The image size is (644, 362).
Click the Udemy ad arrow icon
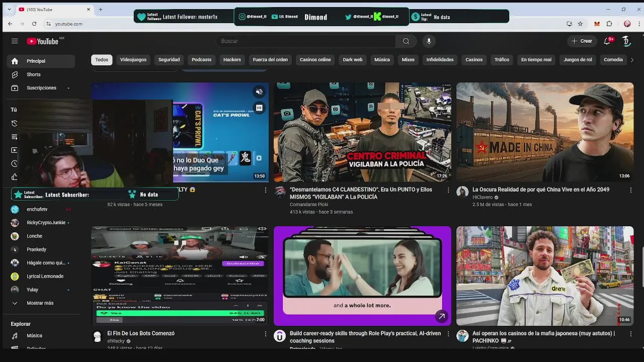[441, 316]
